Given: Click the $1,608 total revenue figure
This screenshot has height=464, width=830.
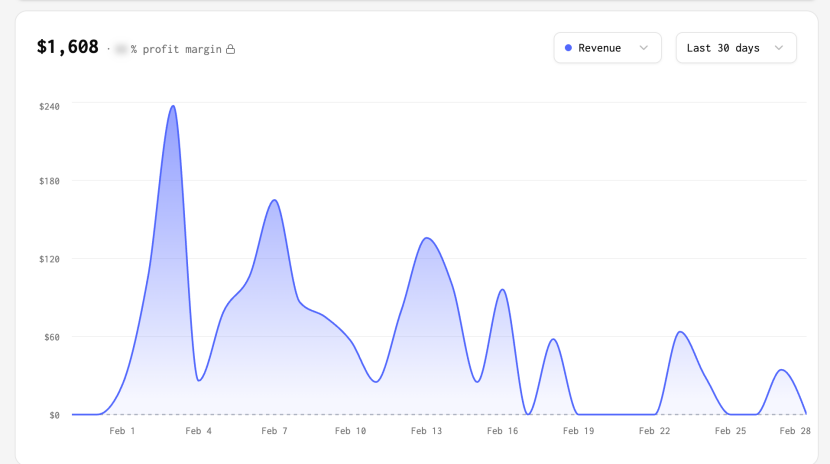Looking at the screenshot, I should pos(68,47).
